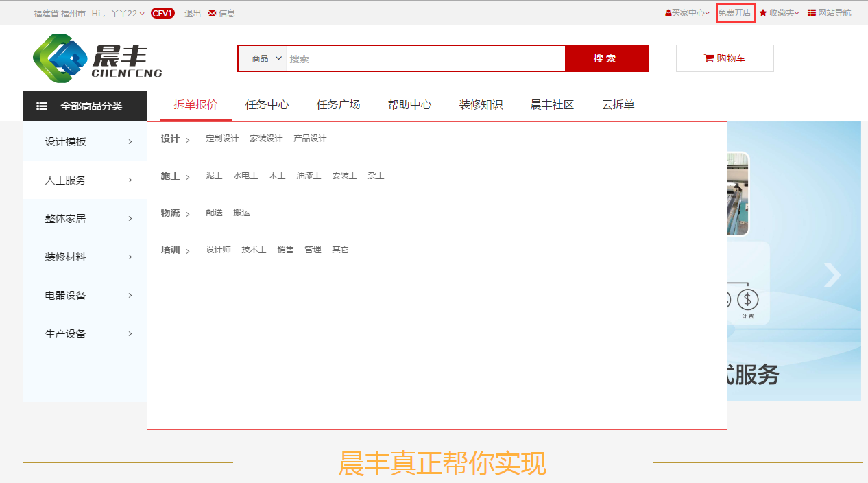Click into the search input field

coord(425,59)
